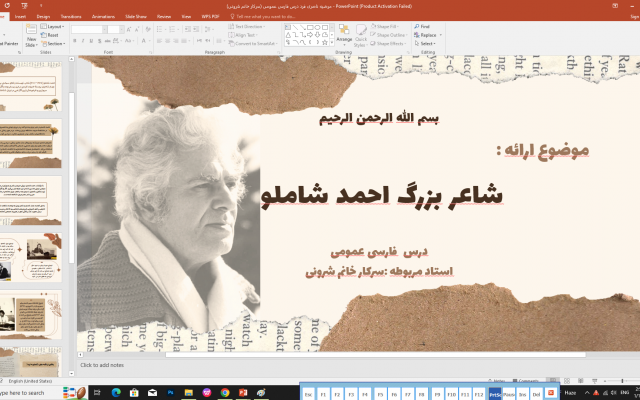640x400 pixels.
Task: Open the line spacing options
Action: coord(209,29)
